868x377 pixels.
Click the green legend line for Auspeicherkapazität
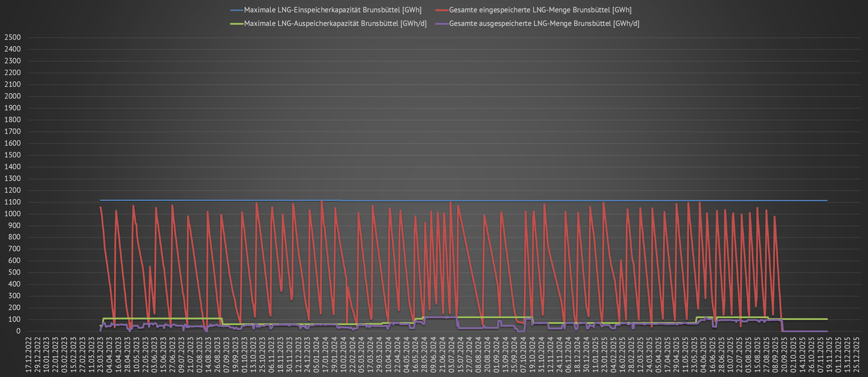[x=237, y=24]
